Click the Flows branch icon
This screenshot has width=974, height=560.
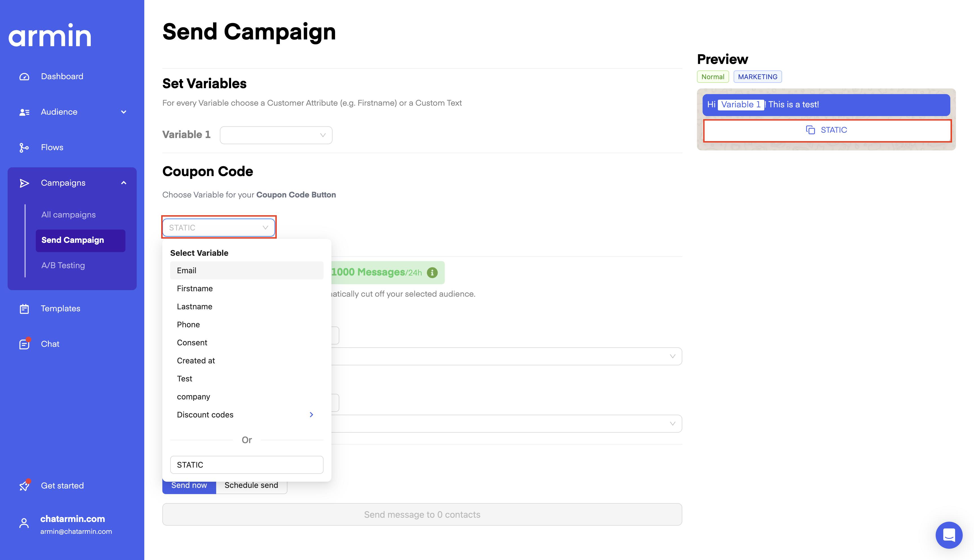[24, 148]
